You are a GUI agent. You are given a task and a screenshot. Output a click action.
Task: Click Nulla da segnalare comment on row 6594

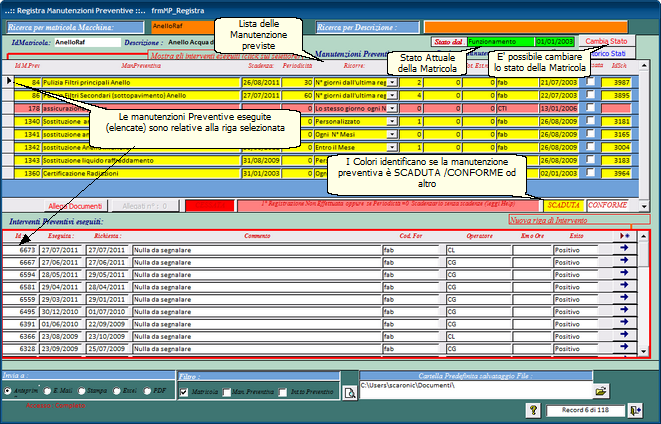click(x=257, y=275)
